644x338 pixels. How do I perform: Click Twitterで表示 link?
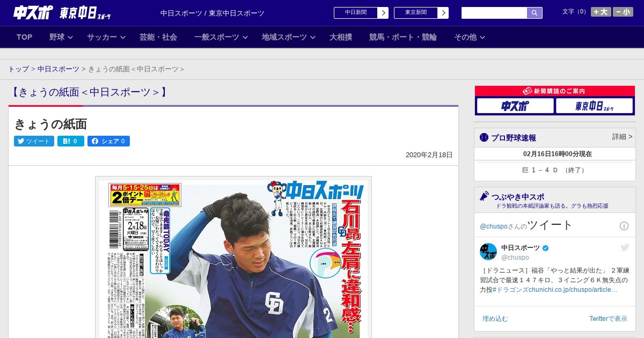[608, 319]
